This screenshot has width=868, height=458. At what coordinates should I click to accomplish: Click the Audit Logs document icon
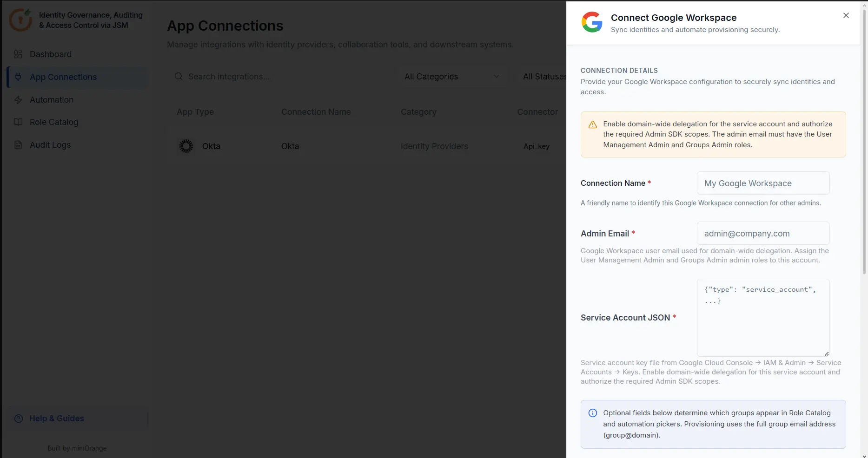point(18,145)
